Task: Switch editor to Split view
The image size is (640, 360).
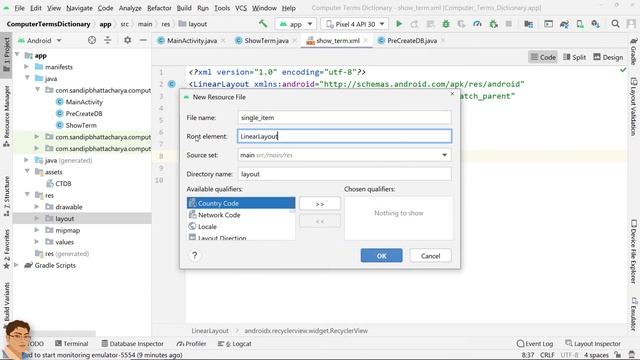Action: 574,57
